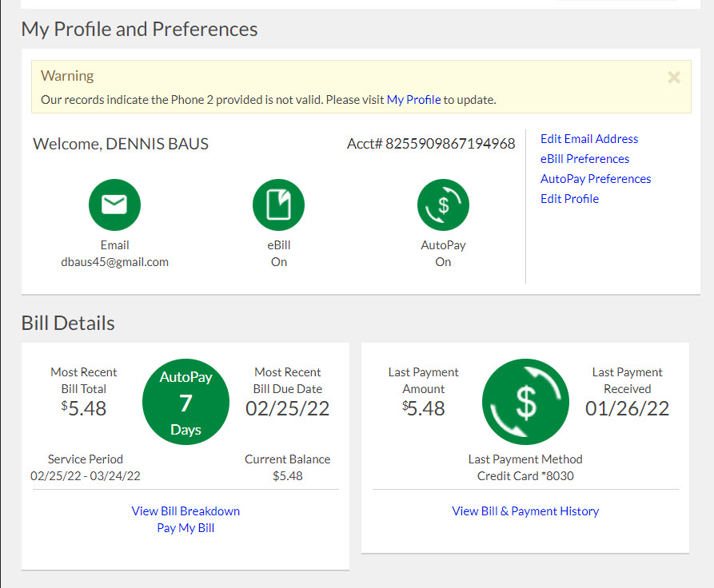The width and height of the screenshot is (714, 588).
Task: Click the eBill On status text
Action: click(278, 262)
